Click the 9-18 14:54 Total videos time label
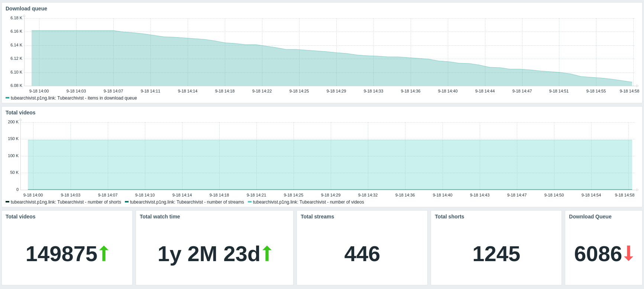644x289 pixels. pyautogui.click(x=591, y=195)
